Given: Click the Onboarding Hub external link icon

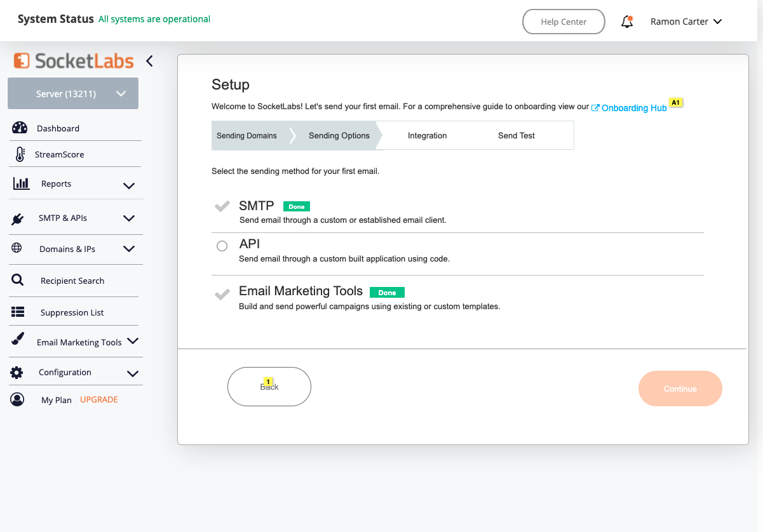Looking at the screenshot, I should [595, 108].
